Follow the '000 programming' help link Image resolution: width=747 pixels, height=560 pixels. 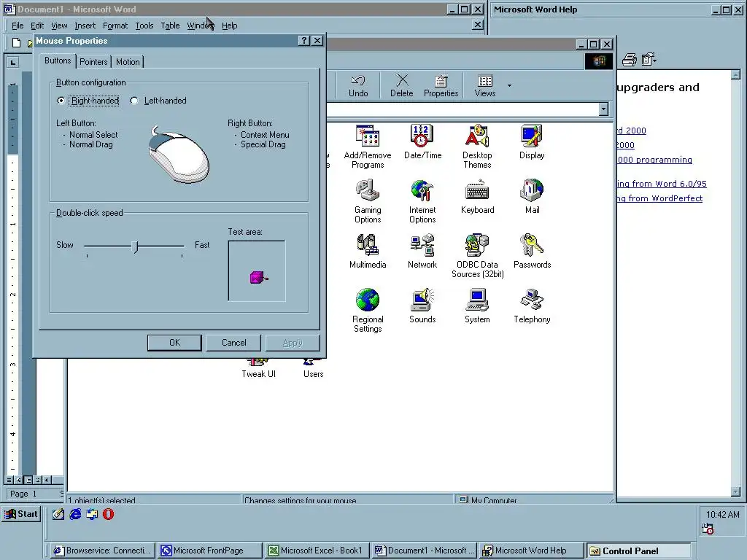pos(654,160)
